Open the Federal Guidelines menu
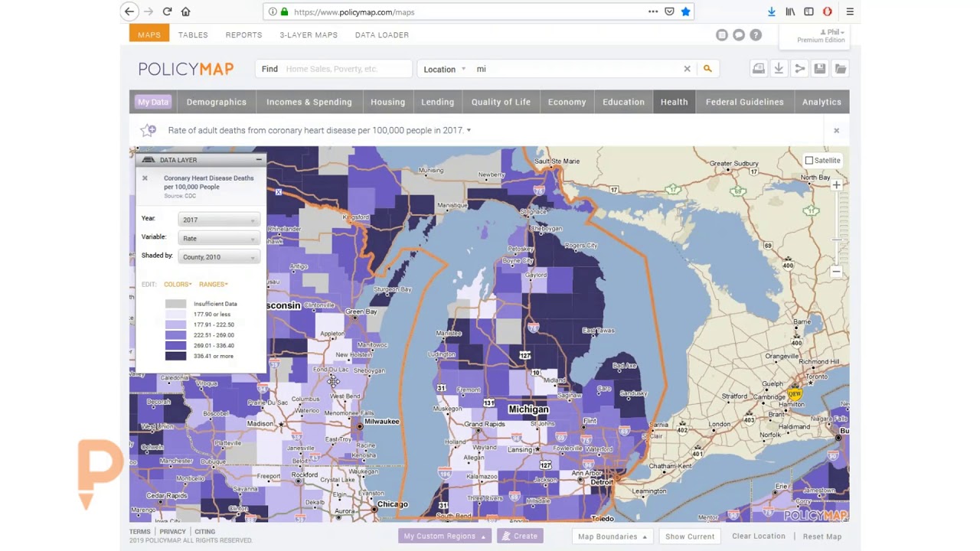 click(745, 102)
